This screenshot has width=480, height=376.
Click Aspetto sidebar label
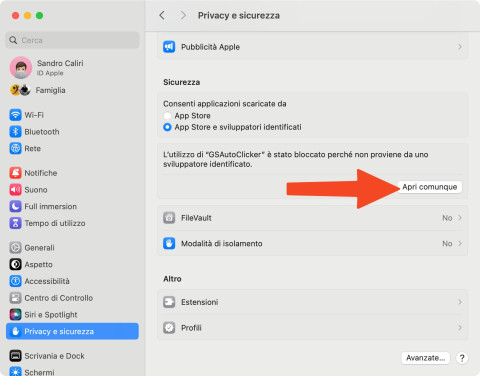click(38, 265)
